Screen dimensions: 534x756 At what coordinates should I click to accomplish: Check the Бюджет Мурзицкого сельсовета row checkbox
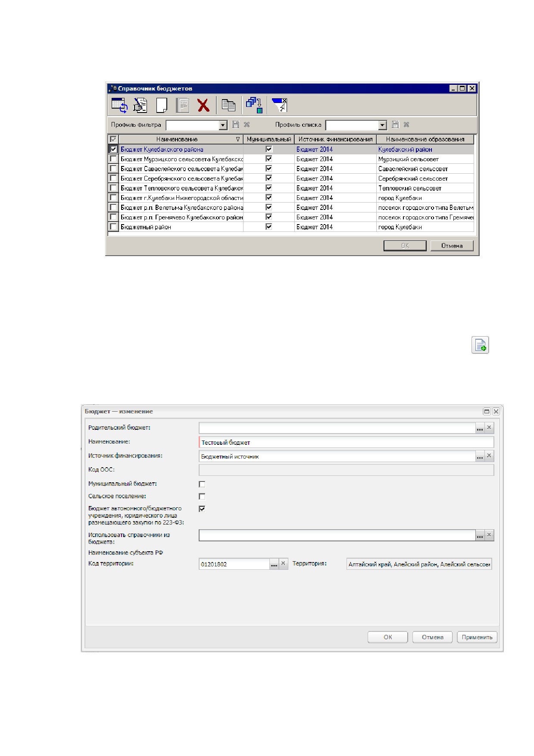tap(113, 159)
